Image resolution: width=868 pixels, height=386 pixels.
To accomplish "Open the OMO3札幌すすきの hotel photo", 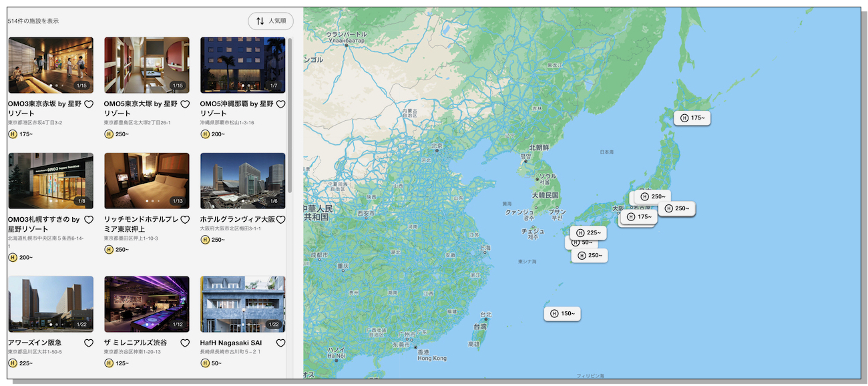I will pyautogui.click(x=51, y=181).
